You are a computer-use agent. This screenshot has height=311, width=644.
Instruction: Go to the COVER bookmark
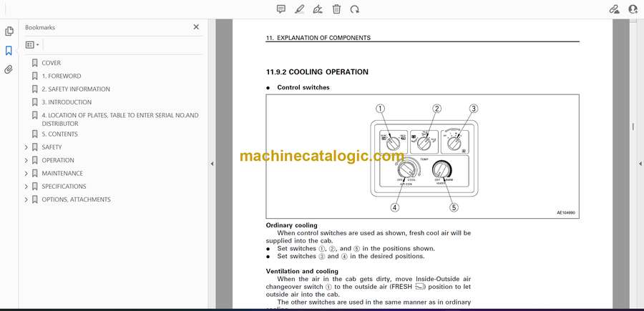pos(51,63)
